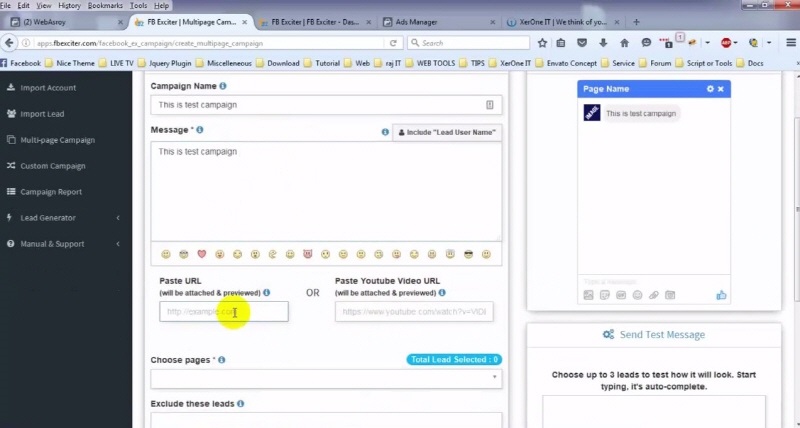Viewport: 800px width, 428px height.
Task: Insert the pink devil emoji
Action: [x=308, y=254]
